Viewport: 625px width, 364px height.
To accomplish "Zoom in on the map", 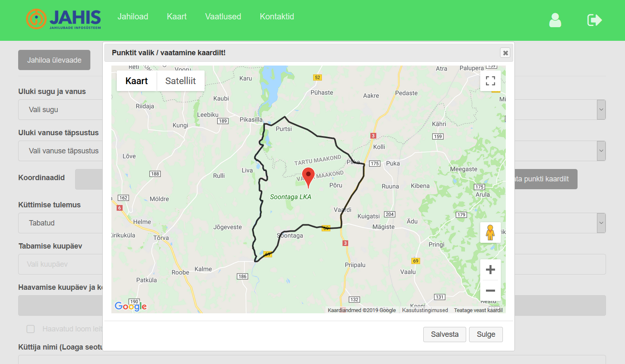I will pos(490,270).
